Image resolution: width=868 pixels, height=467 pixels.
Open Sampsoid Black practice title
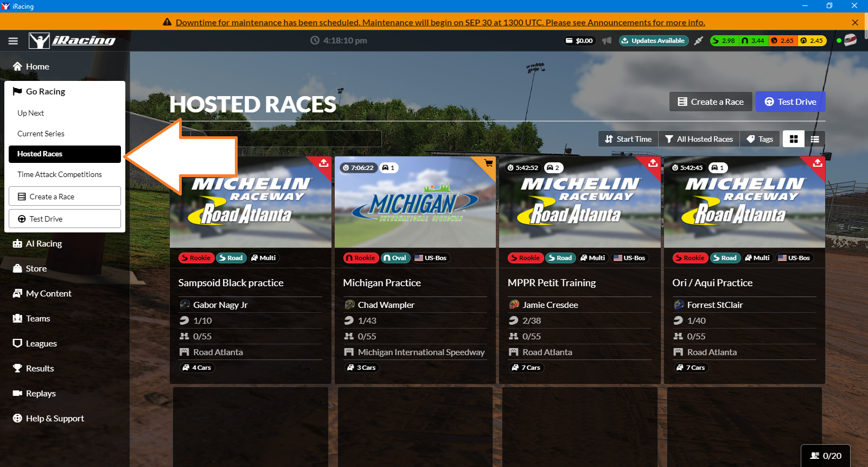231,283
